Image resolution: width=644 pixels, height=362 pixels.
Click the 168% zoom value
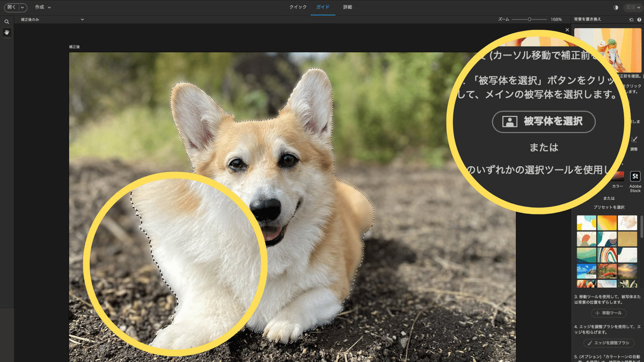point(556,19)
